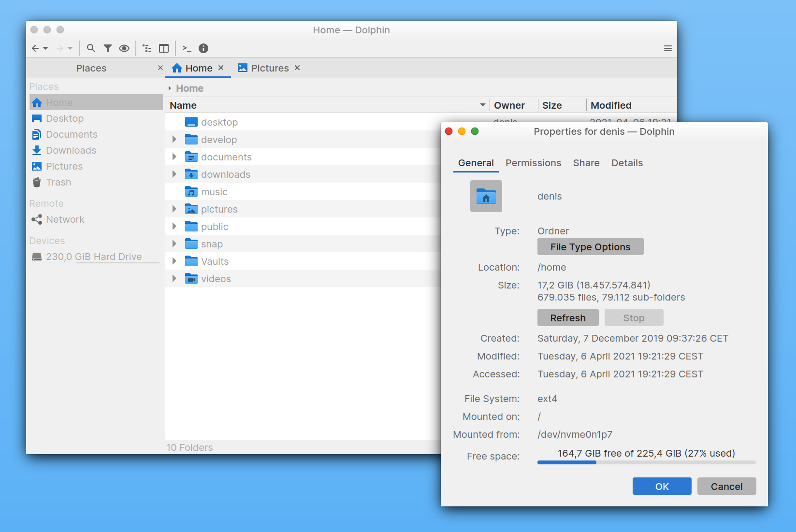Click File Type Options button
The image size is (796, 532).
[x=591, y=246]
